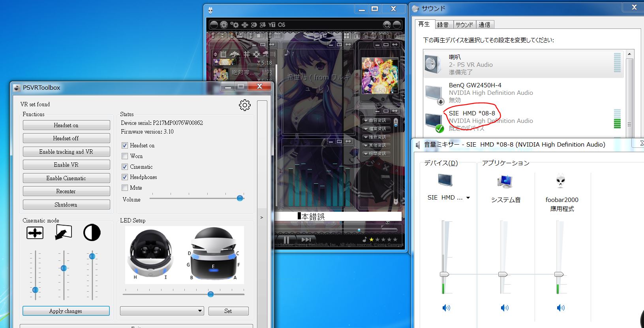Expand the 播放資訊 section
Viewport: 644px width, 328px height.
pyautogui.click(x=376, y=137)
